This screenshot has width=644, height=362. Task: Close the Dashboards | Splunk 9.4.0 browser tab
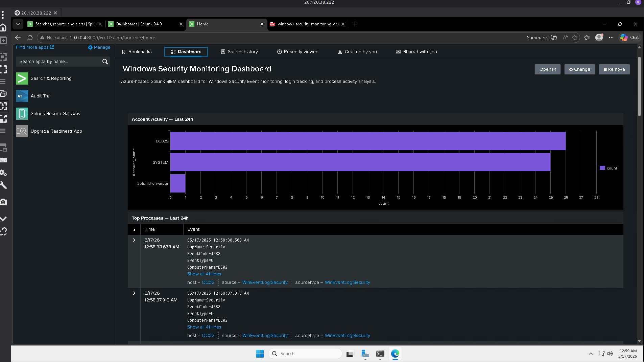[181, 24]
